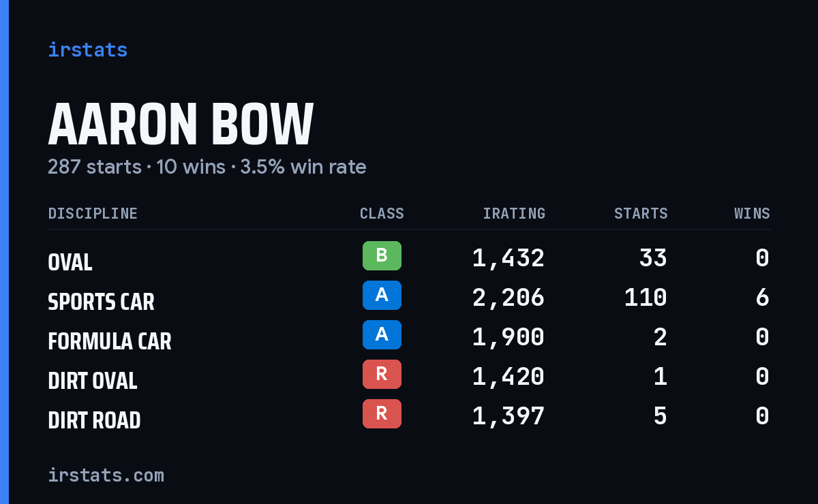
Task: Select the Oval class B badge
Action: (382, 255)
